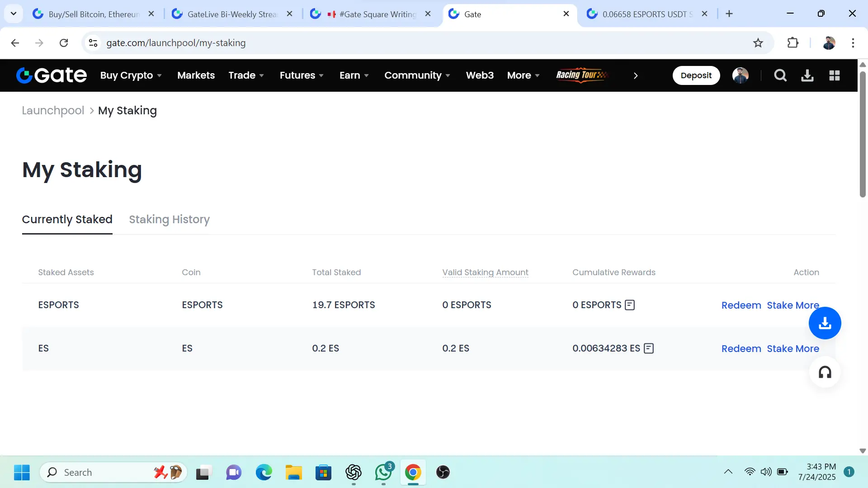Open the Markets page

196,75
